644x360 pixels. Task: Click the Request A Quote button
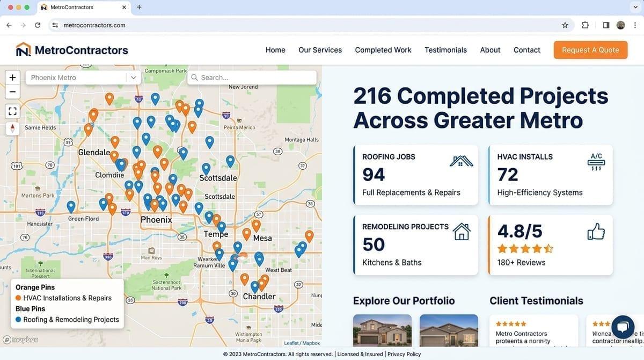[x=590, y=49]
